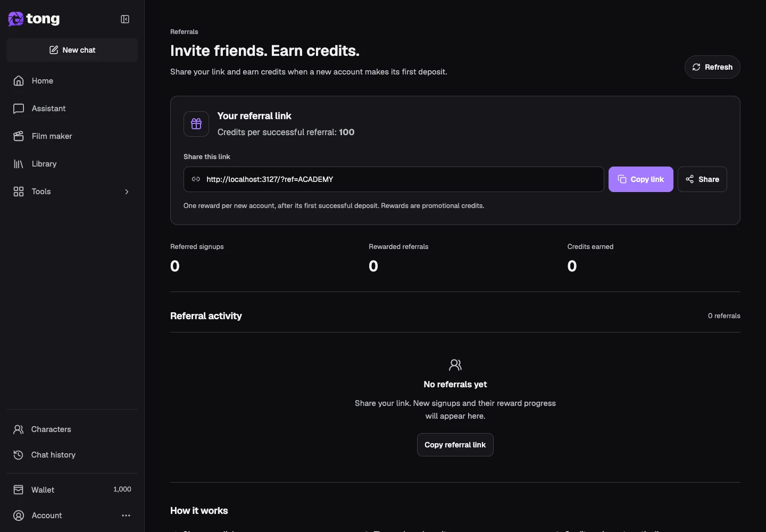Click the chain link icon in URL field
Viewport: 766px width, 532px height.
[196, 179]
